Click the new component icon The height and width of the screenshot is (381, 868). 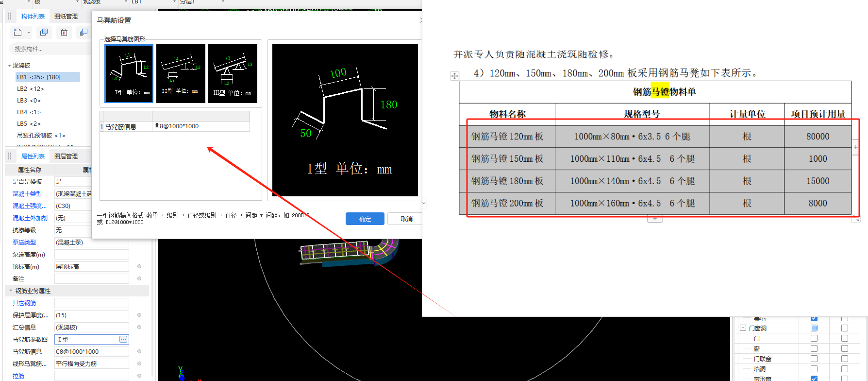point(18,33)
